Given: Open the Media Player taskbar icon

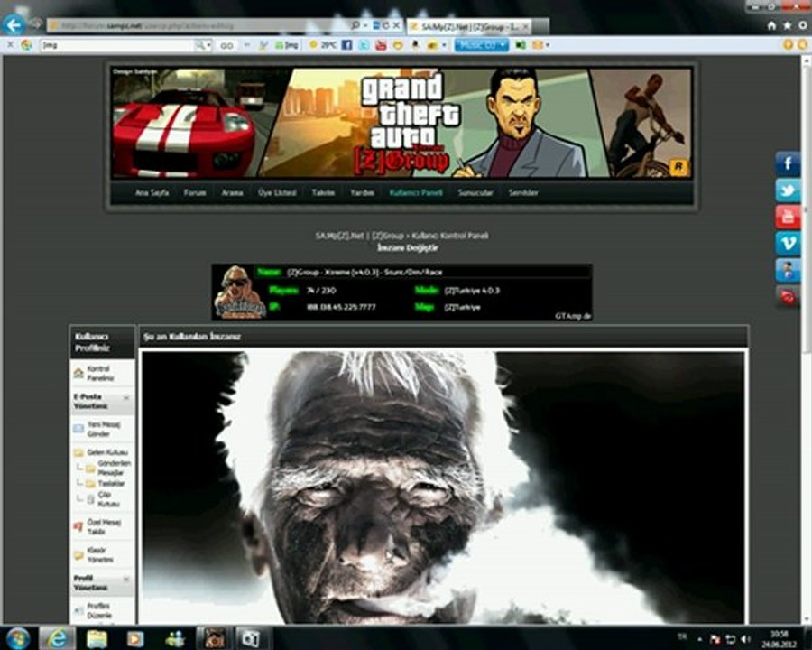Looking at the screenshot, I should point(135,638).
